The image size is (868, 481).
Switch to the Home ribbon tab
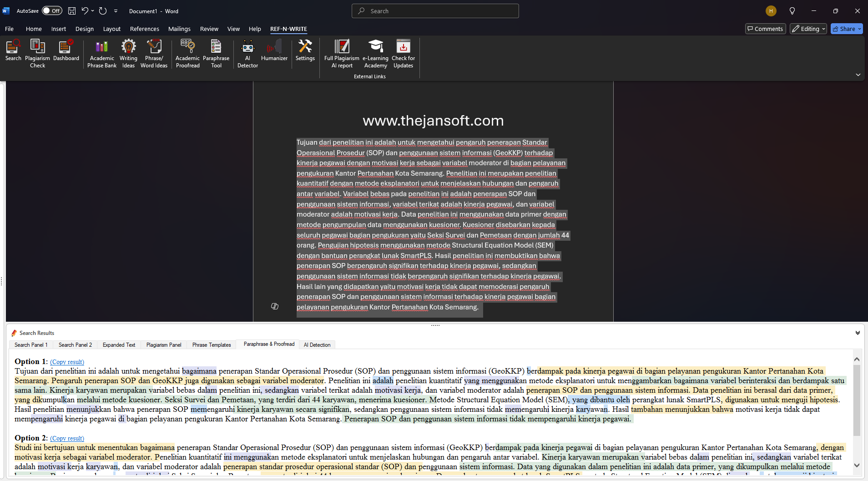tap(34, 29)
